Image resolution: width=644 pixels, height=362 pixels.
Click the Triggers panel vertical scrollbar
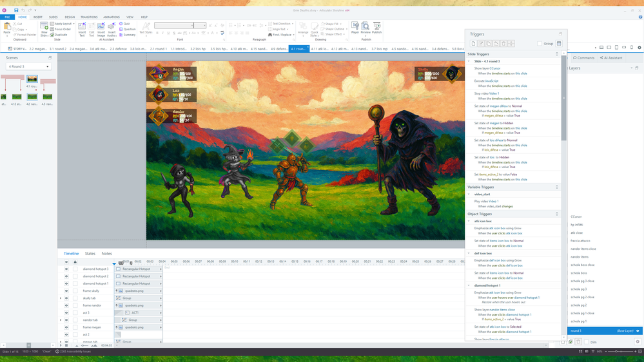[x=563, y=98]
